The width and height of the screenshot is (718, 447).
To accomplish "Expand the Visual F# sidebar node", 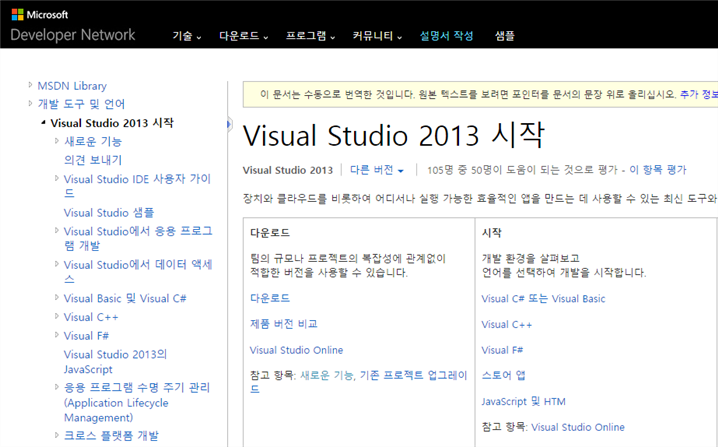I will [57, 335].
